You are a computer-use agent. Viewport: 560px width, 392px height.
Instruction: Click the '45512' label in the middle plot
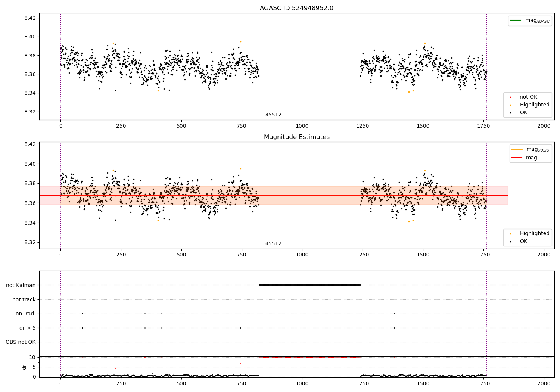coord(273,244)
